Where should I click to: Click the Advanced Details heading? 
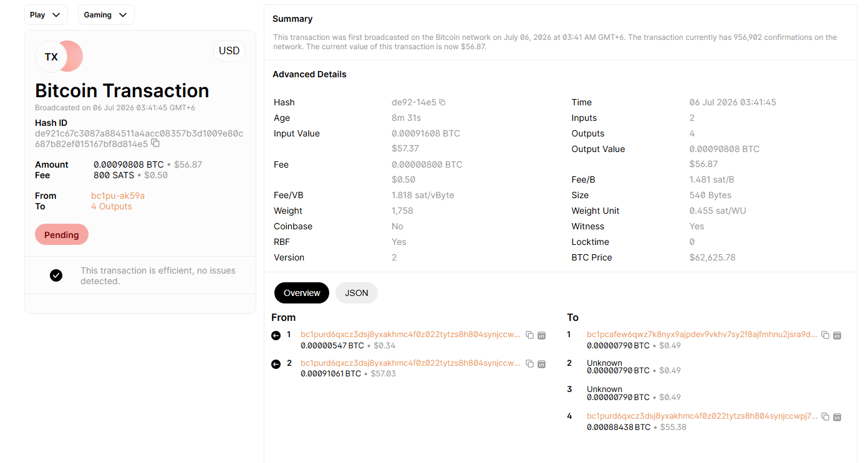click(x=309, y=74)
